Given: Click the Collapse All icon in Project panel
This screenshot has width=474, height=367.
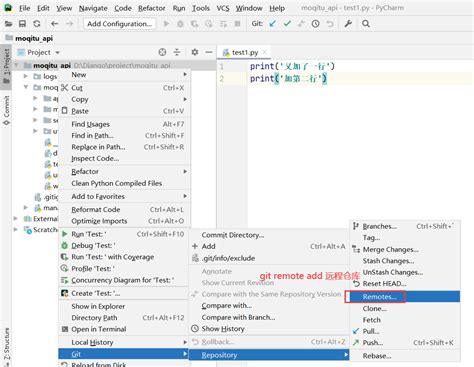Looking at the screenshot, I should [177, 52].
